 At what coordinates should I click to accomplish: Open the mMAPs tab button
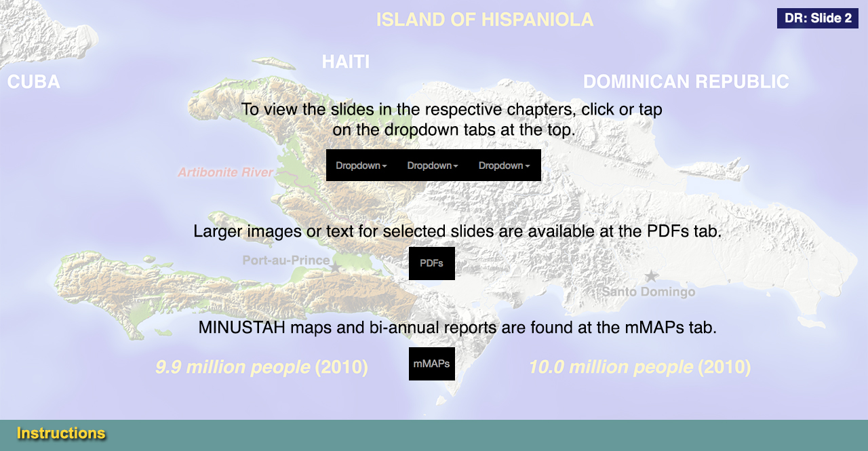[x=431, y=364]
